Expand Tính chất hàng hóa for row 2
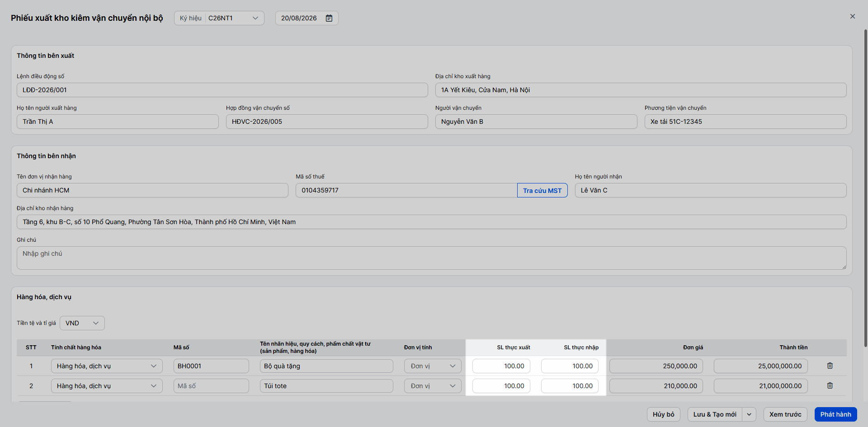The width and height of the screenshot is (868, 427). pos(107,386)
